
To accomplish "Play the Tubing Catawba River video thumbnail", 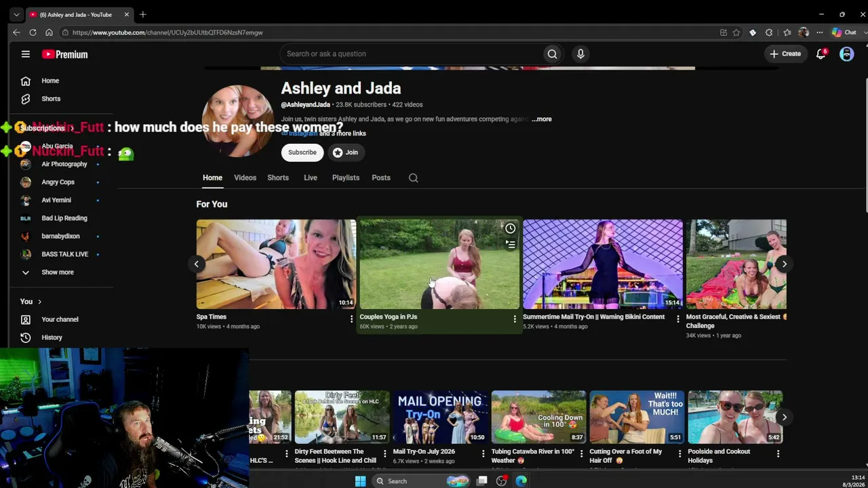I will pos(538,417).
